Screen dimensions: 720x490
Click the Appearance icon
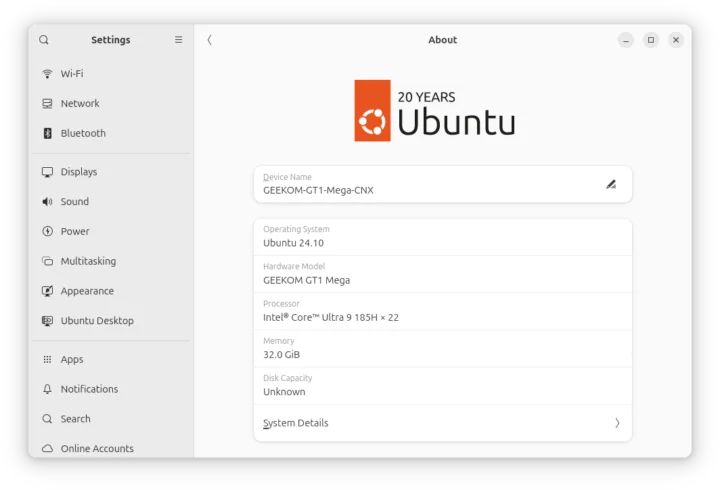point(47,291)
